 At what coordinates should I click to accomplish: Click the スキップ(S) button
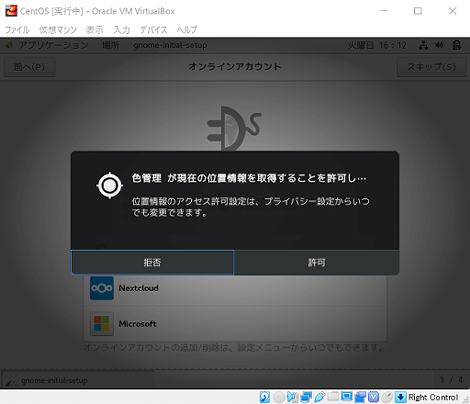431,67
